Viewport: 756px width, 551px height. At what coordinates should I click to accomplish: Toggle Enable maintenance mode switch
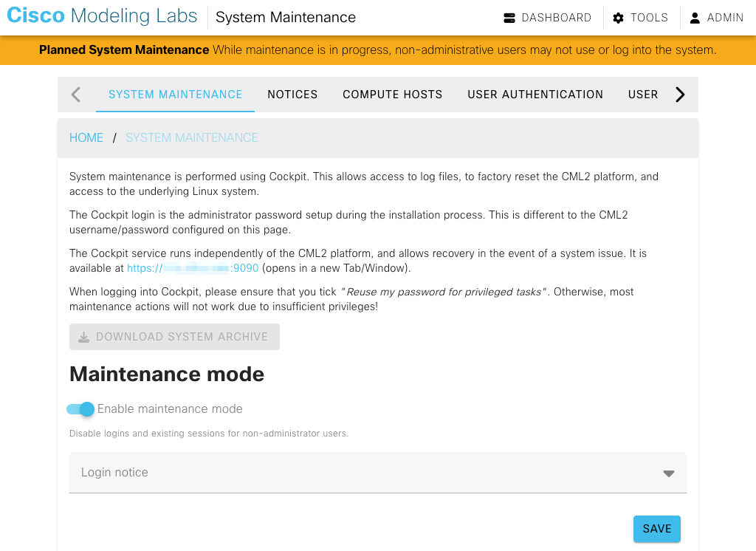[x=80, y=409]
